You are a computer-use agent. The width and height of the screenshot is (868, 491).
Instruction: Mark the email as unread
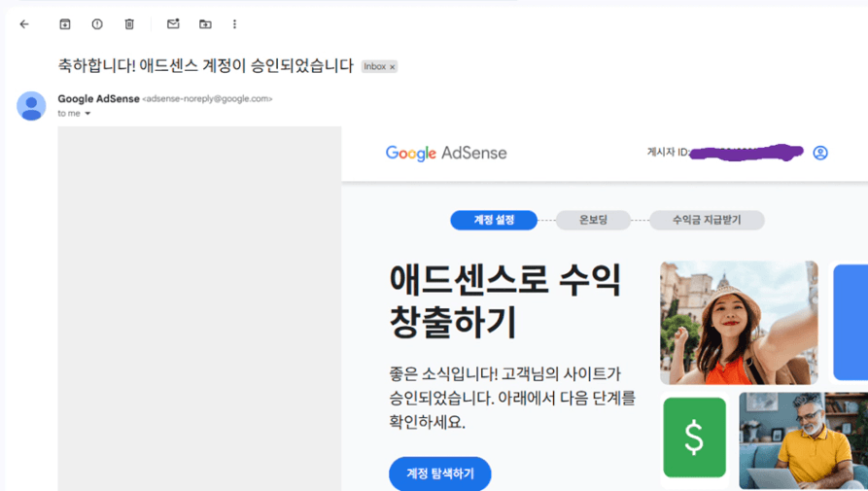173,24
